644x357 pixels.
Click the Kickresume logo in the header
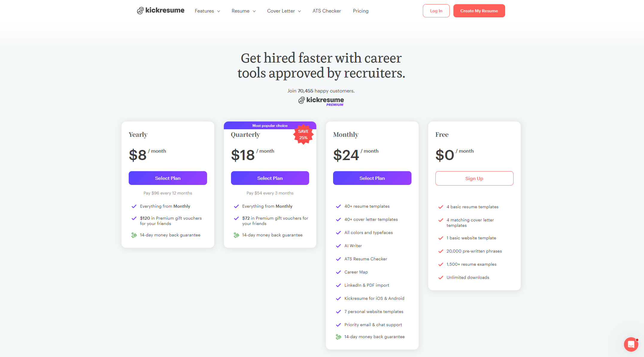[x=161, y=10]
